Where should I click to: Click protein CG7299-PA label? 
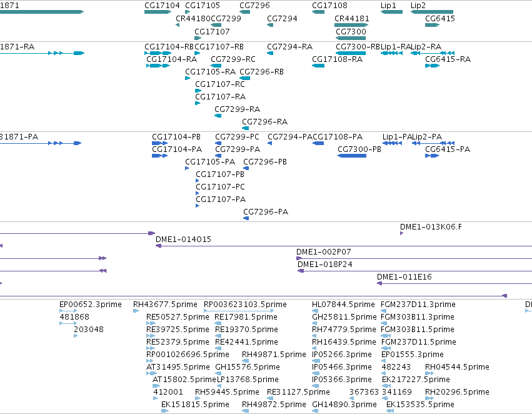tap(238, 149)
